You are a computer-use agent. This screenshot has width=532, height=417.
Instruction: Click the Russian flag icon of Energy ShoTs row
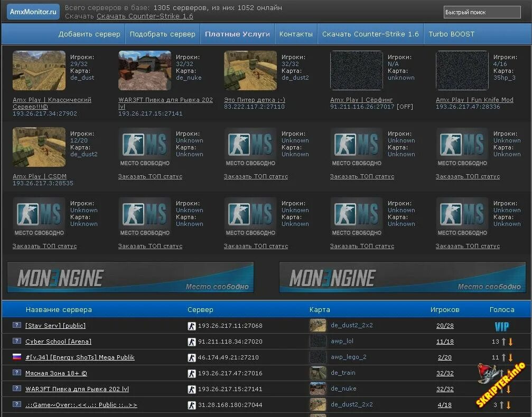click(16, 356)
